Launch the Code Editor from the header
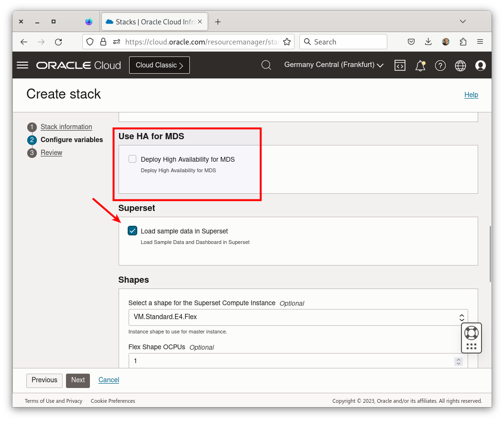Image resolution: width=504 pixels, height=421 pixels. 400,65
